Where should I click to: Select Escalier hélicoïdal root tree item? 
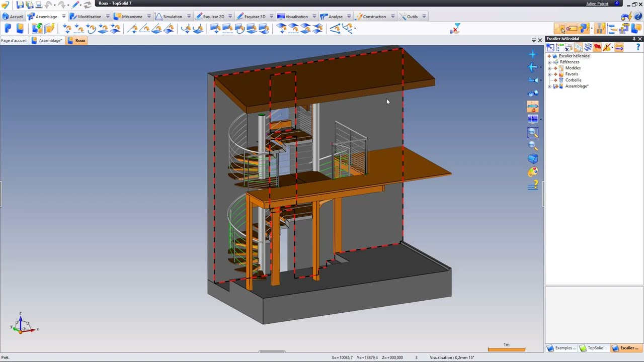(575, 56)
